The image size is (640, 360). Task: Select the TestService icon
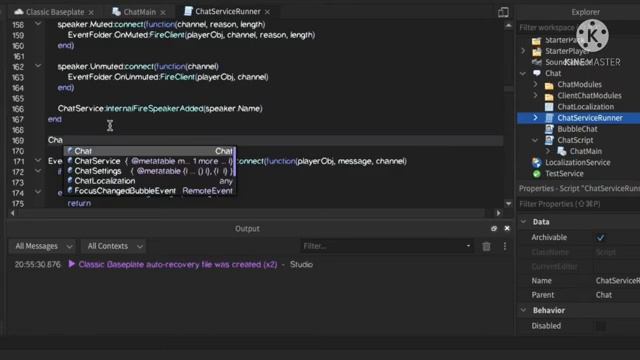pyautogui.click(x=536, y=173)
